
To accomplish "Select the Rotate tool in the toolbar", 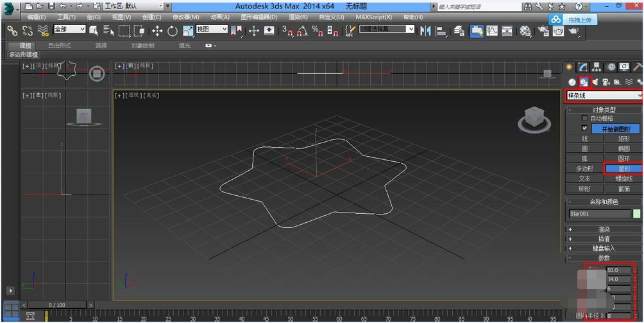I will pyautogui.click(x=173, y=30).
